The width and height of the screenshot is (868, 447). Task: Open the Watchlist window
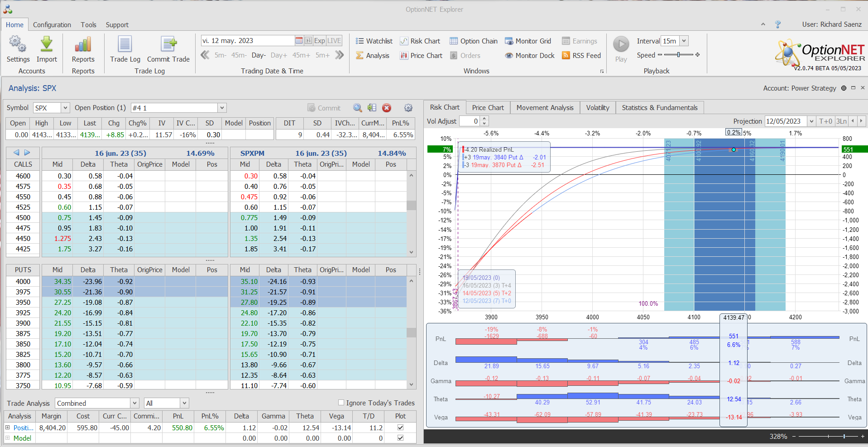click(374, 41)
